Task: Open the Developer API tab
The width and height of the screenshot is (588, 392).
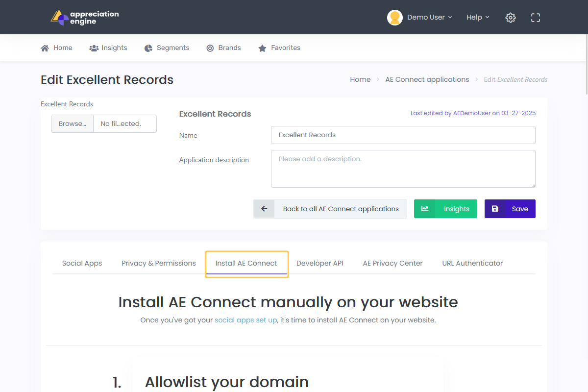Action: click(320, 263)
